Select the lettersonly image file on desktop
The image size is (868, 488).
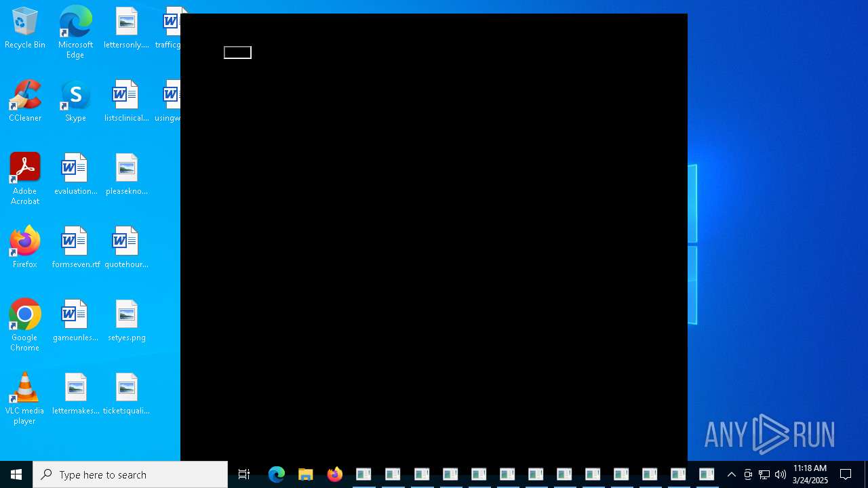126,28
